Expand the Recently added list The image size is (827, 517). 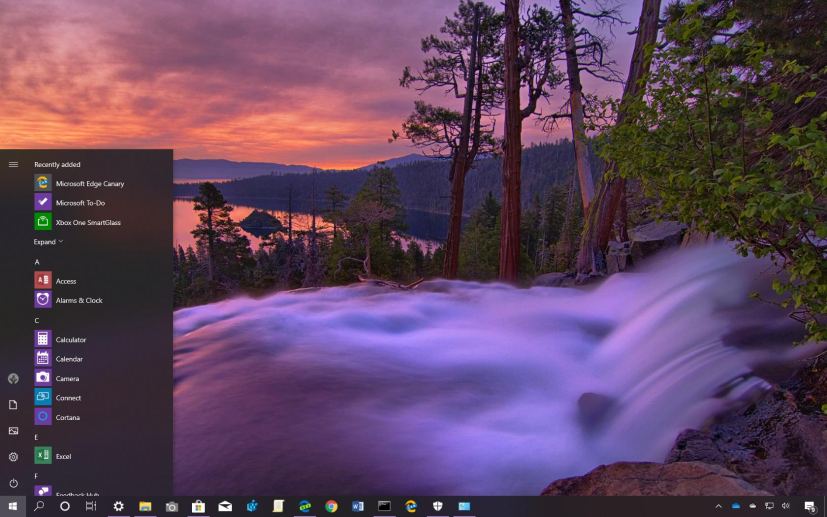(48, 242)
